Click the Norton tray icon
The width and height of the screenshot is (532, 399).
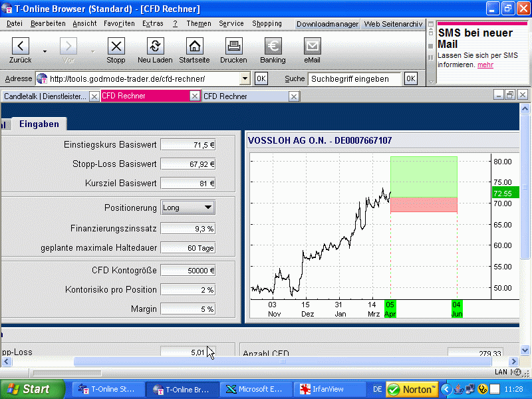pyautogui.click(x=412, y=390)
